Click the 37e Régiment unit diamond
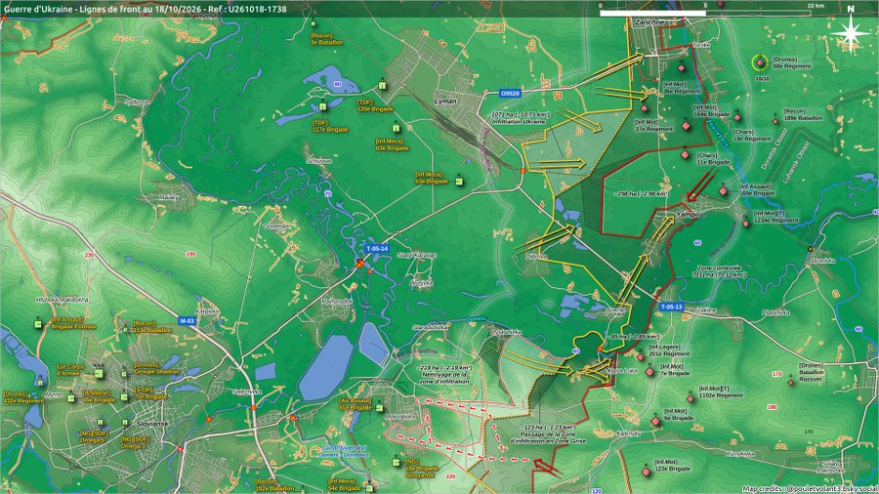Screen dimensions: 879x494 645,109
